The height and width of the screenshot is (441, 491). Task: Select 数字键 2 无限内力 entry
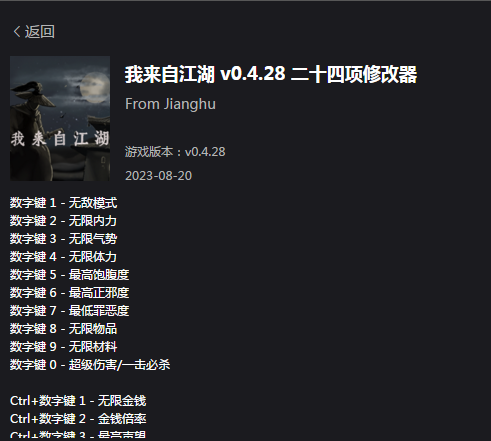pos(63,221)
